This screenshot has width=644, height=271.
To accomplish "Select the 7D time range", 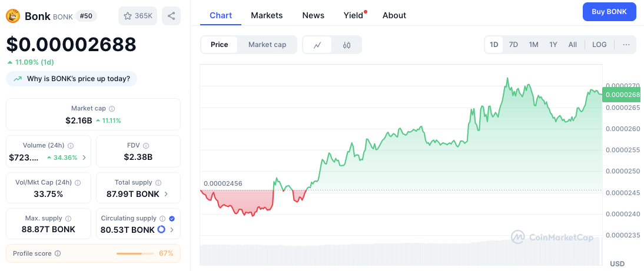I will [513, 45].
